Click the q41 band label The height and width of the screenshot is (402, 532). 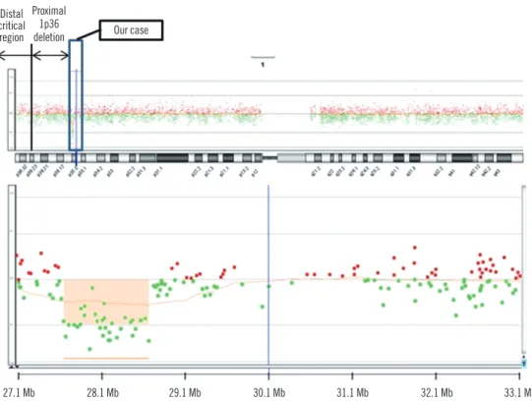pyautogui.click(x=451, y=173)
